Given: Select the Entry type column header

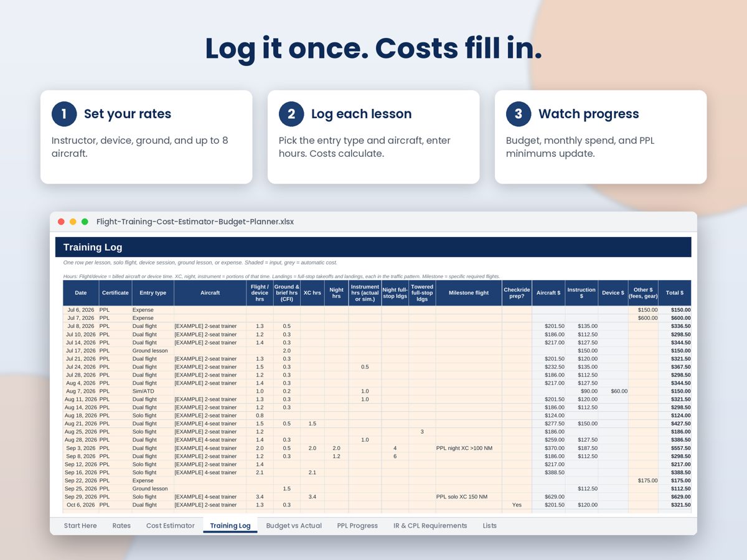Looking at the screenshot, I should coord(153,293).
